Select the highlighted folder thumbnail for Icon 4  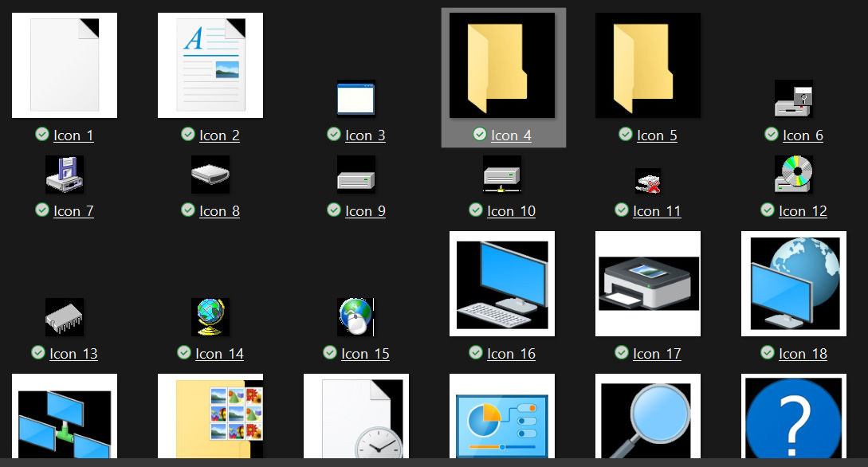[x=501, y=65]
